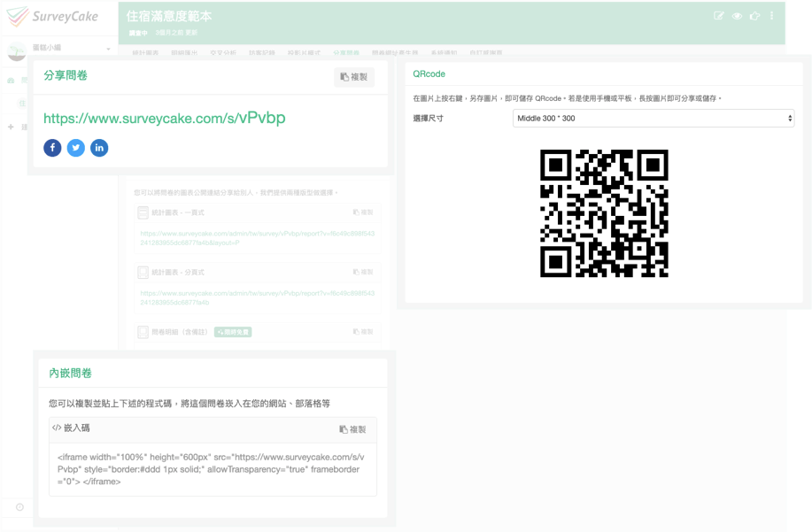Image resolution: width=812 pixels, height=532 pixels.
Task: Click the 限時免費 badge
Action: 233,332
